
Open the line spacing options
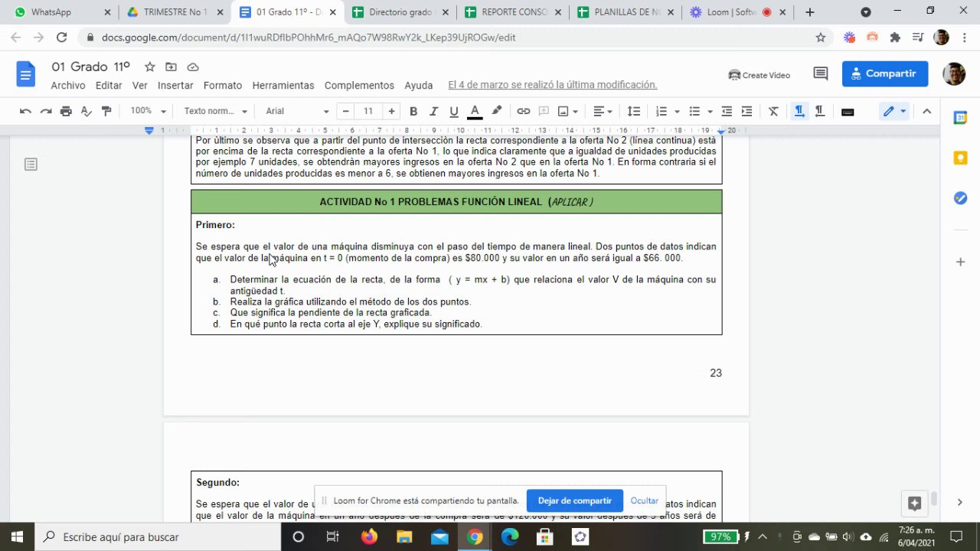[634, 112]
